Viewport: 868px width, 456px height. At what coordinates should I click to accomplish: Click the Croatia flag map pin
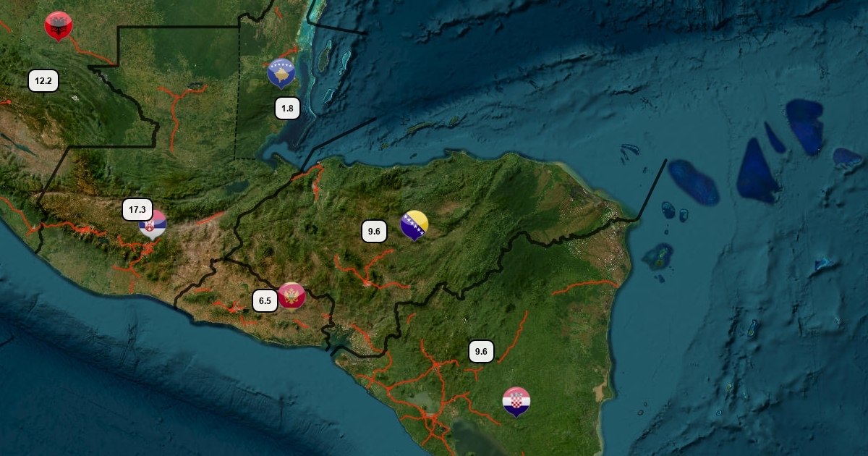tap(516, 401)
